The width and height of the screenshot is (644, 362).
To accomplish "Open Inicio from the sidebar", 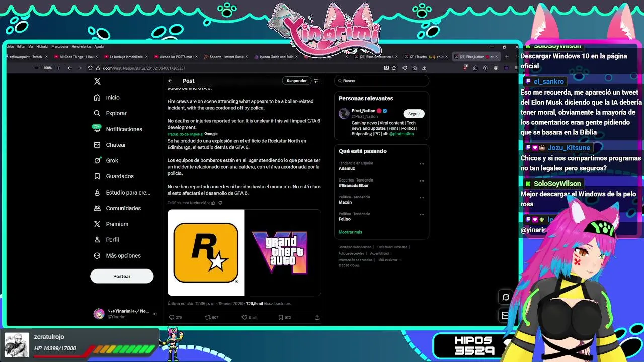I will pos(107,98).
